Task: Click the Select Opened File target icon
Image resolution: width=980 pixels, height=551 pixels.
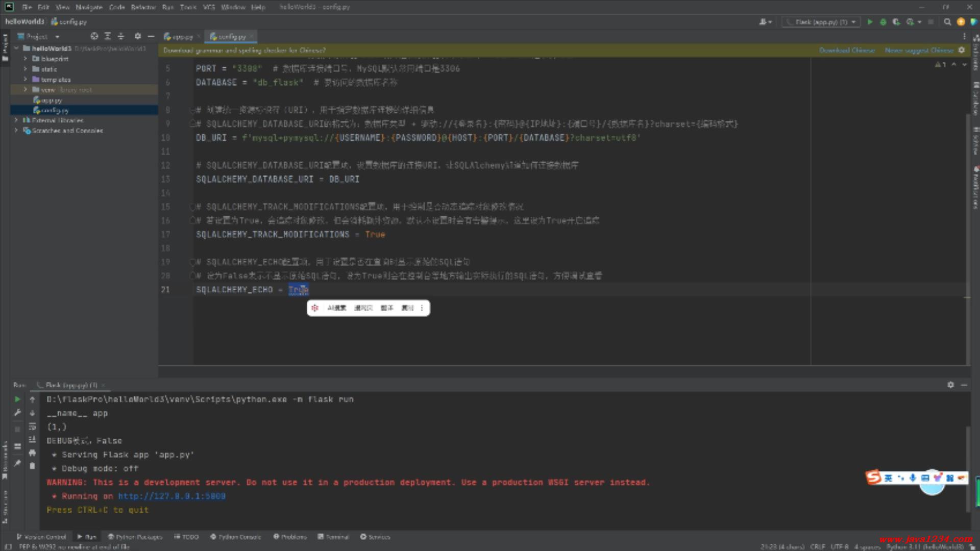Action: [x=94, y=36]
